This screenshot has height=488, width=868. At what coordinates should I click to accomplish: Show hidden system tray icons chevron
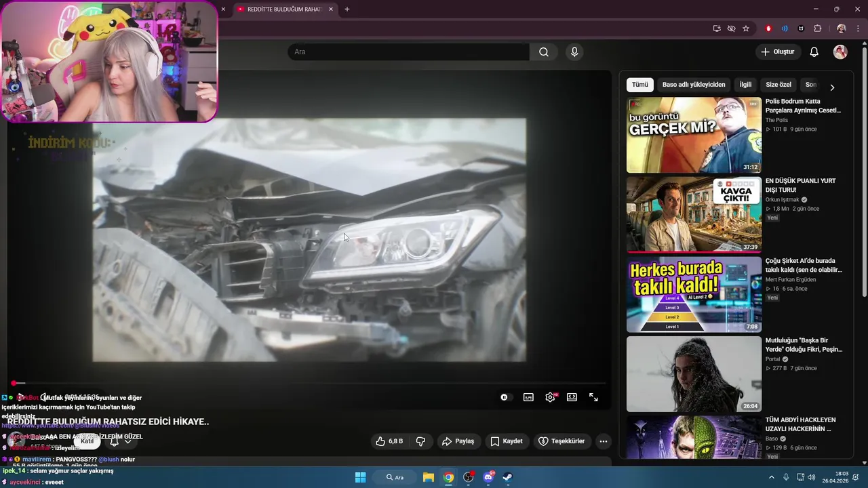pyautogui.click(x=771, y=477)
